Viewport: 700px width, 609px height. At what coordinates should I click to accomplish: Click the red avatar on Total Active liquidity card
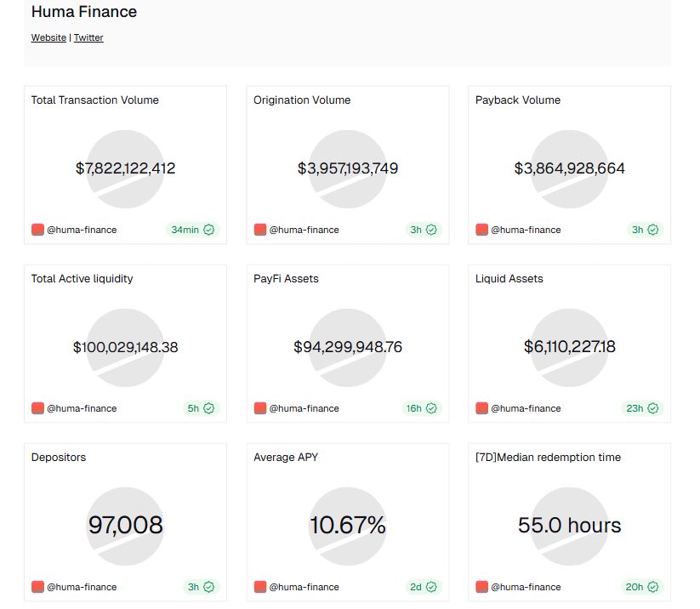(x=37, y=408)
